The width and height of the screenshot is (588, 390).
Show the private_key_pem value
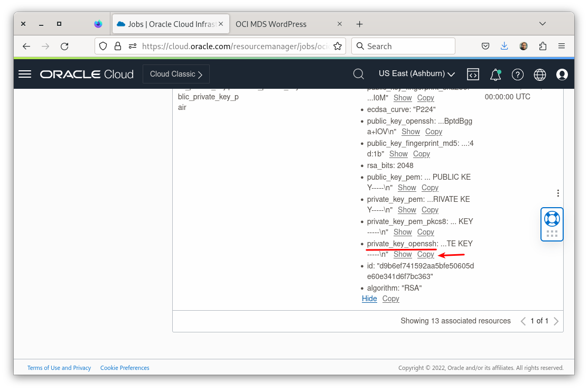407,210
